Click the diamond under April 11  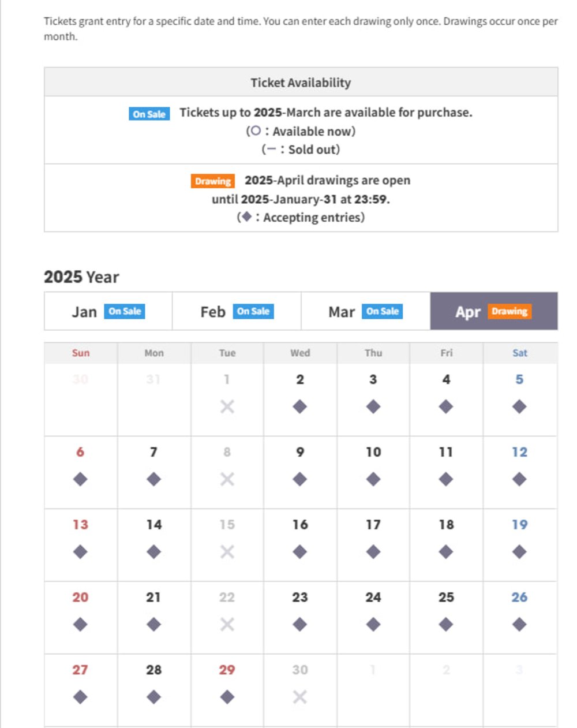(446, 479)
